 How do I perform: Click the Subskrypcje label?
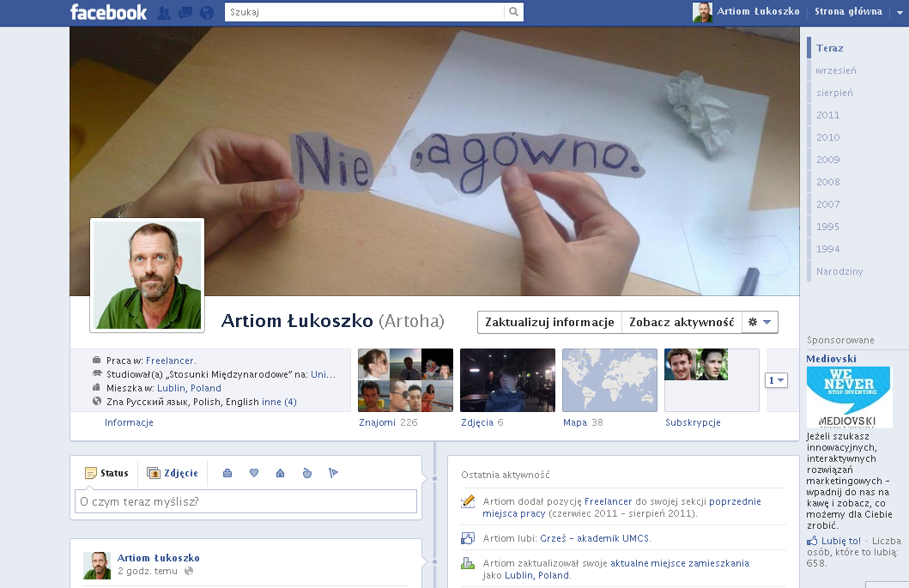coord(693,422)
